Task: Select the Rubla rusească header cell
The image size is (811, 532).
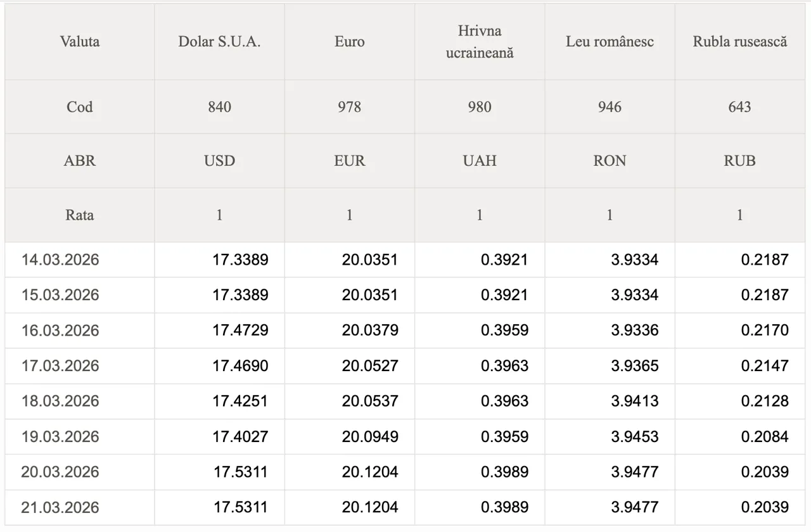Action: point(739,42)
